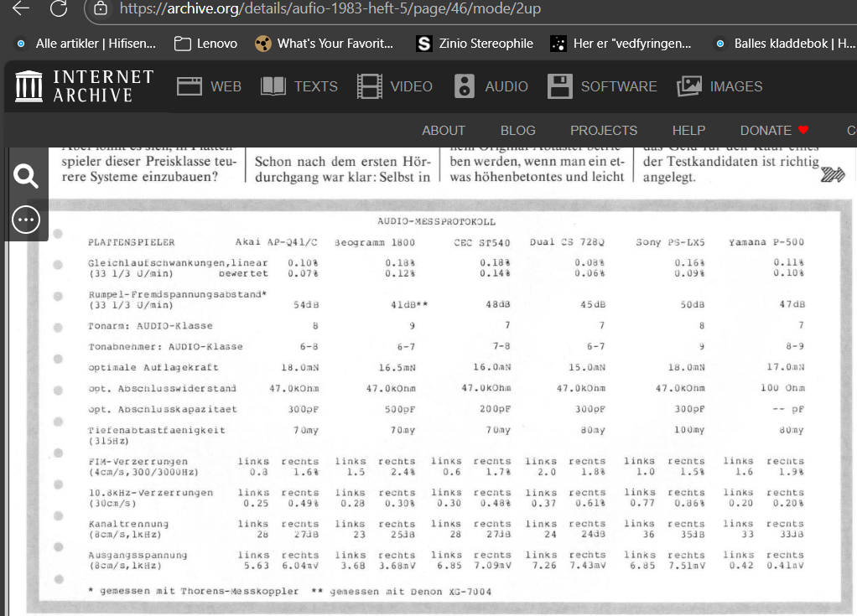The width and height of the screenshot is (857, 616).
Task: Click the 'Tonarm: AUDIO-Klasse' row label
Action: 150,325
